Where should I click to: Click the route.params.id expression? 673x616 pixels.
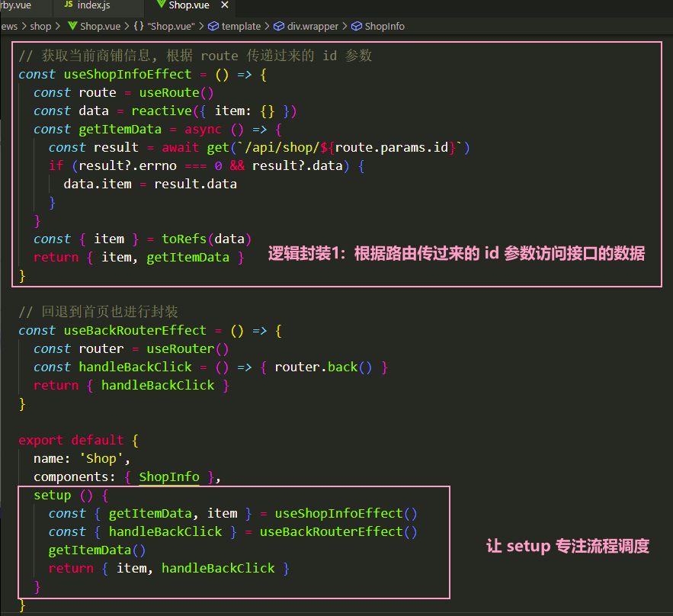tap(392, 147)
